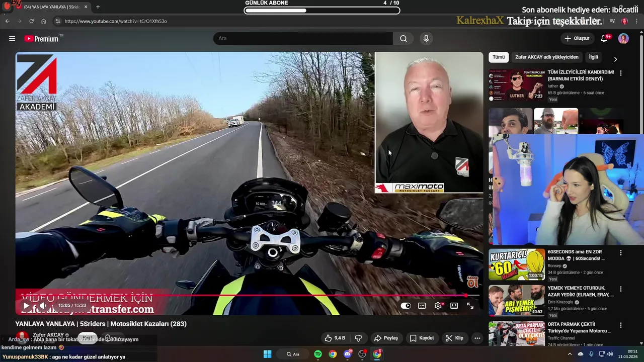Image resolution: width=644 pixels, height=362 pixels.
Task: Open Spotify from the taskbar
Action: [318, 354]
